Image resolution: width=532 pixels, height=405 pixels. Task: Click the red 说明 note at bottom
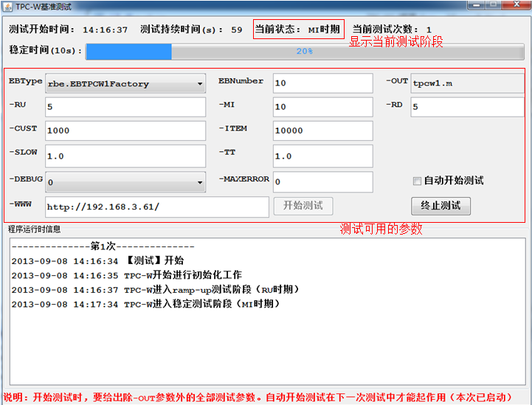[258, 397]
